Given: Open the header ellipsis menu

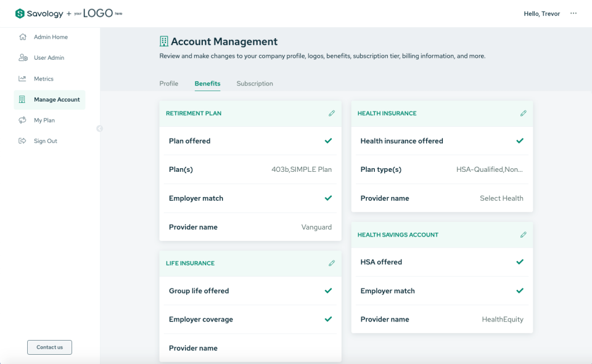Looking at the screenshot, I should point(573,14).
